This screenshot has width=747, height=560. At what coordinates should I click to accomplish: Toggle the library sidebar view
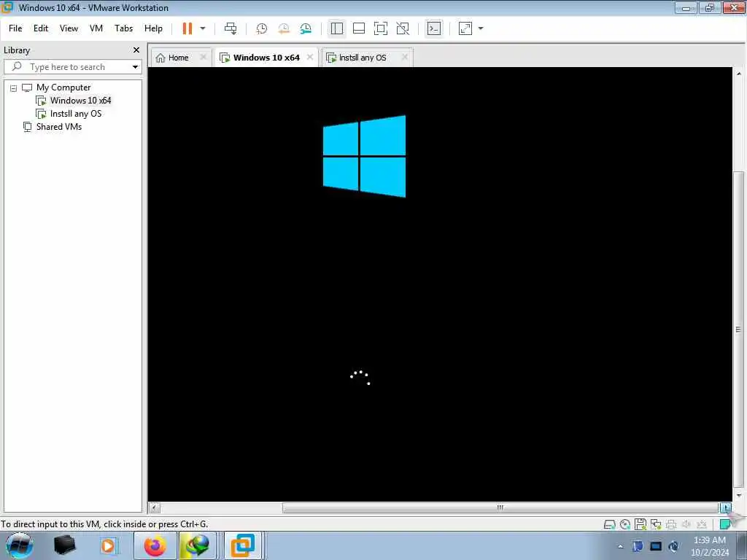pos(337,28)
